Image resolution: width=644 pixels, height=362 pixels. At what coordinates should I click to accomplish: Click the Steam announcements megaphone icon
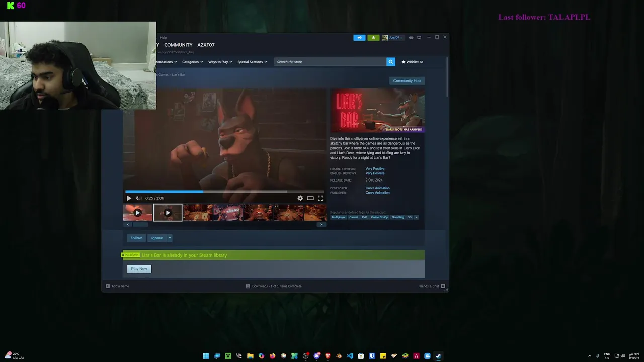coord(359,38)
